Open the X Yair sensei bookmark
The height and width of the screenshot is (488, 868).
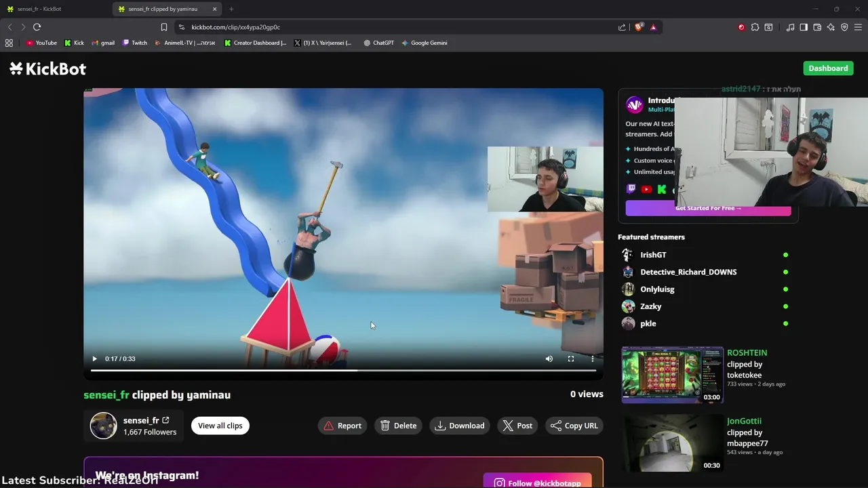[323, 43]
